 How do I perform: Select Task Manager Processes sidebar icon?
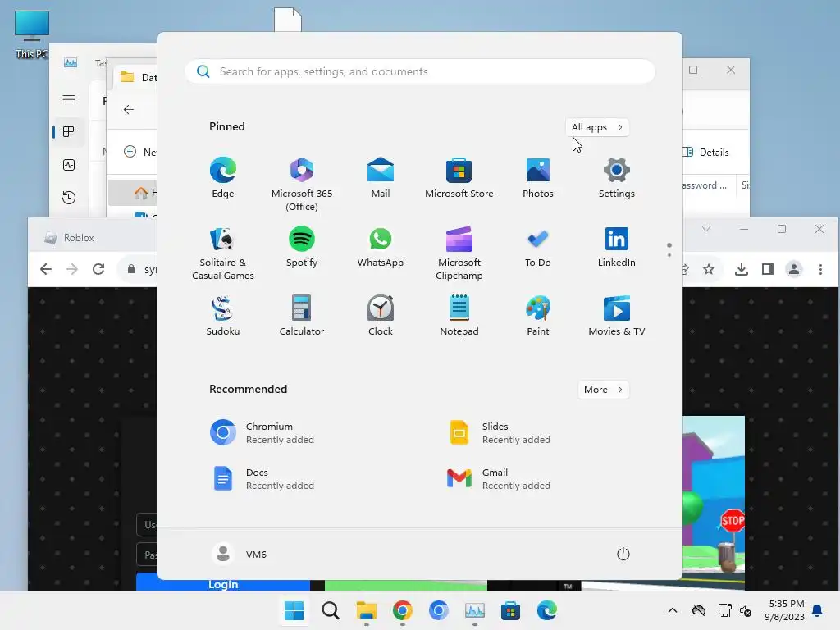tap(69, 132)
